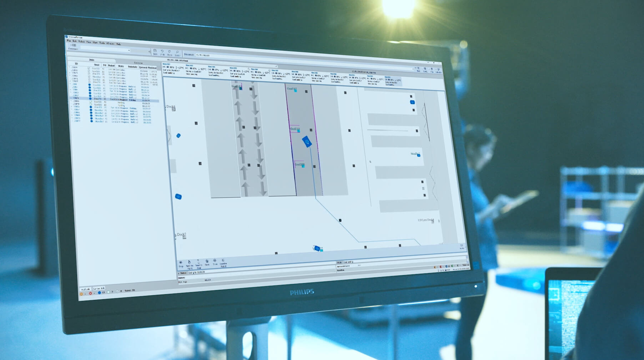The width and height of the screenshot is (644, 360).
Task: Click the ID column header
Action: tap(76, 64)
